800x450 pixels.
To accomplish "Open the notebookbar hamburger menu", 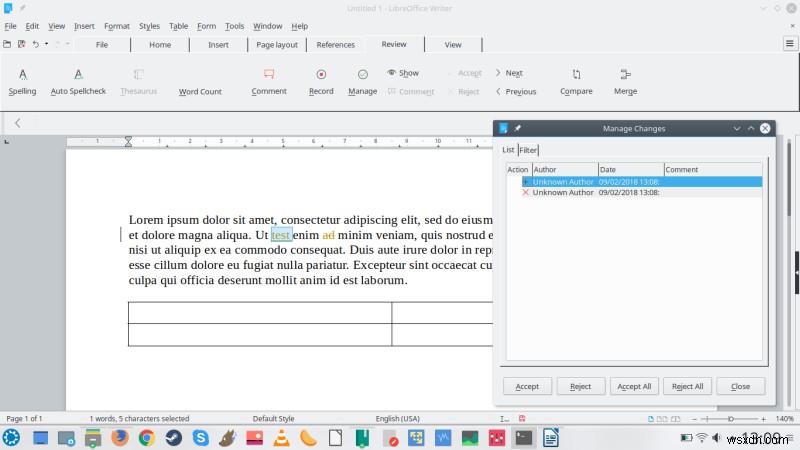I will 789,44.
